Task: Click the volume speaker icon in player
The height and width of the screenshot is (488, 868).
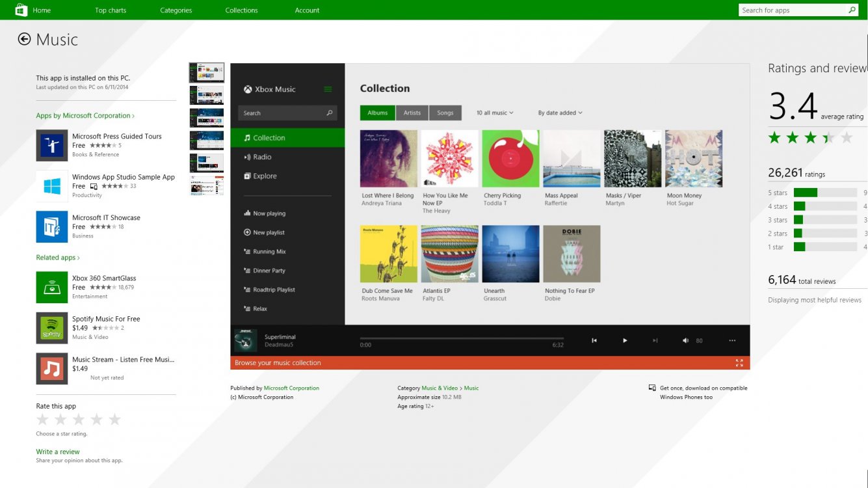Action: [685, 340]
